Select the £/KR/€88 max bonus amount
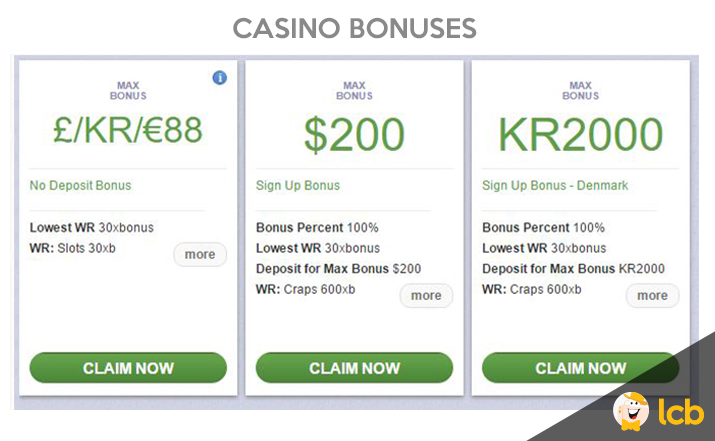715x441 pixels. tap(128, 130)
